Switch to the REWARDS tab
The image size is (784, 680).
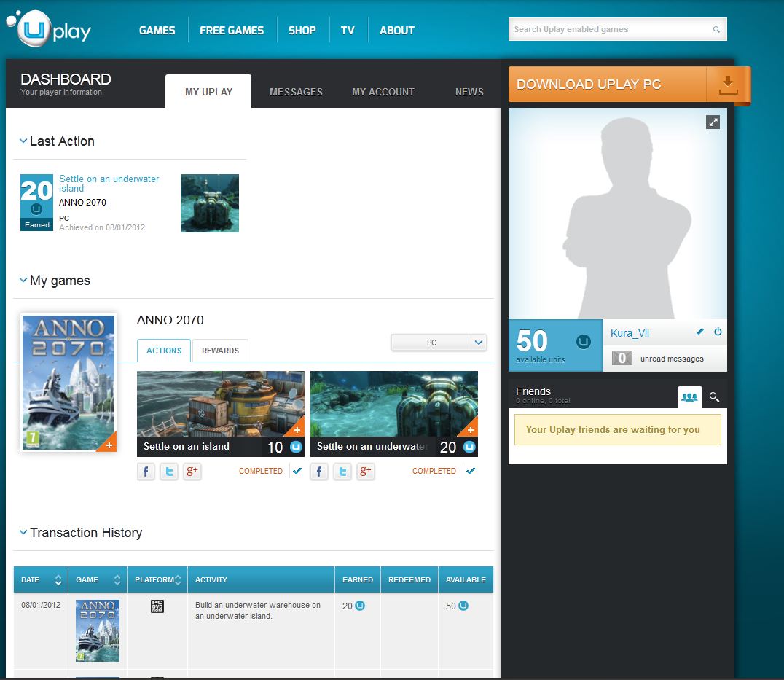220,351
